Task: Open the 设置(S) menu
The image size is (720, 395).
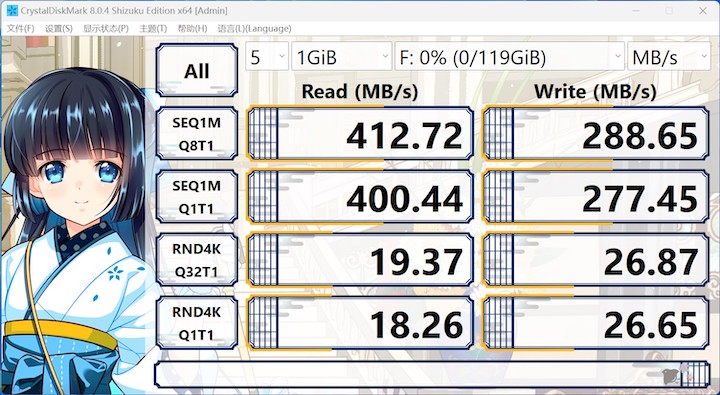Action: [59, 28]
